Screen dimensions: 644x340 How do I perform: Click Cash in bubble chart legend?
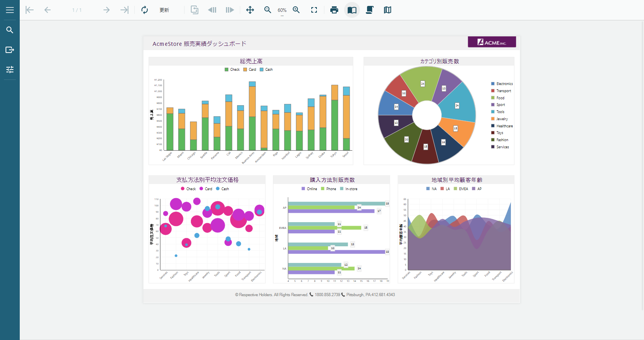click(225, 189)
